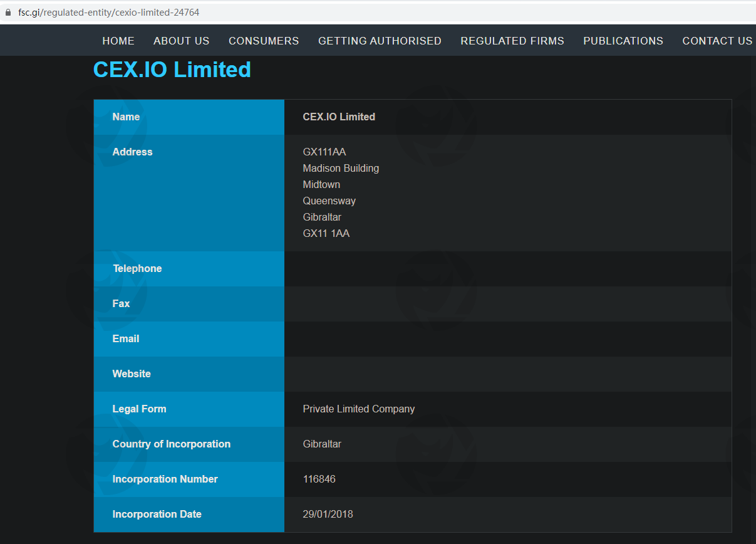View the PUBLICATIONS page

coord(623,40)
